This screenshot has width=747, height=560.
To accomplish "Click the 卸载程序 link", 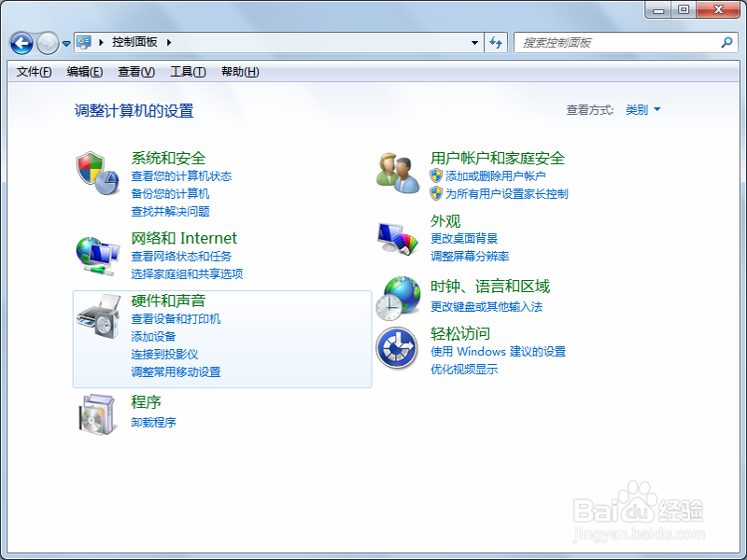I will tap(153, 423).
